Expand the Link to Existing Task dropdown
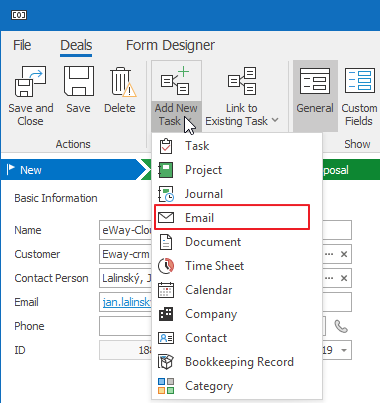The height and width of the screenshot is (403, 380). tap(275, 120)
